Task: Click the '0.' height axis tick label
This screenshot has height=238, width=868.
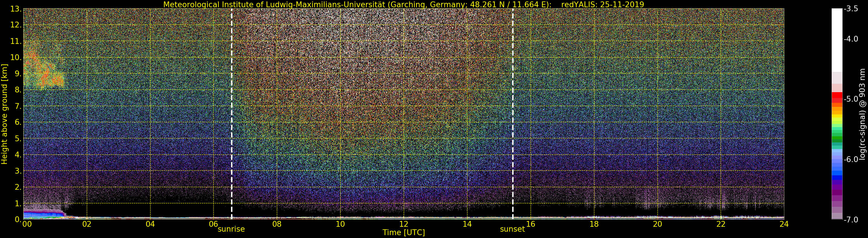Action: 18,220
